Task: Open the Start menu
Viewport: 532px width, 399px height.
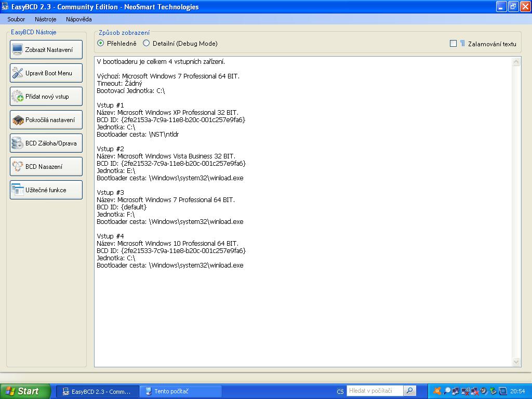Action: (x=25, y=391)
